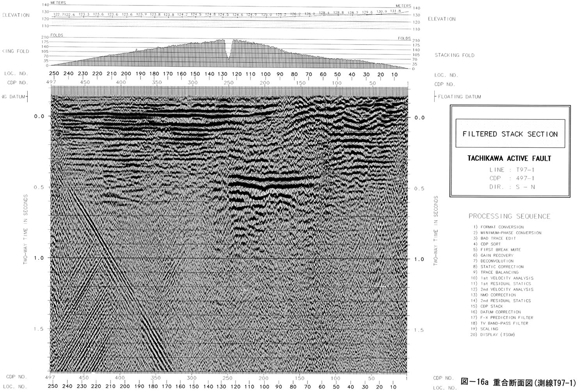
Task: Click the right 'TWO-WAY TIME IN SECONDS' axis label
Action: coord(436,231)
